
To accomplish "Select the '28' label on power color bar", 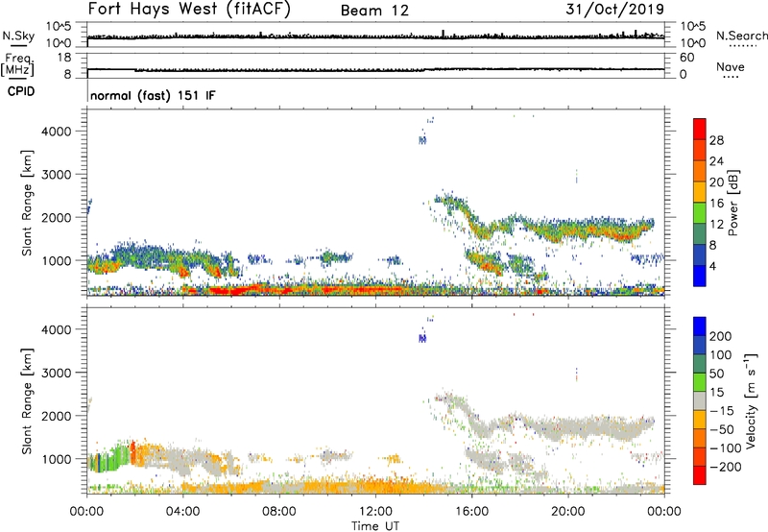I will pos(716,140).
